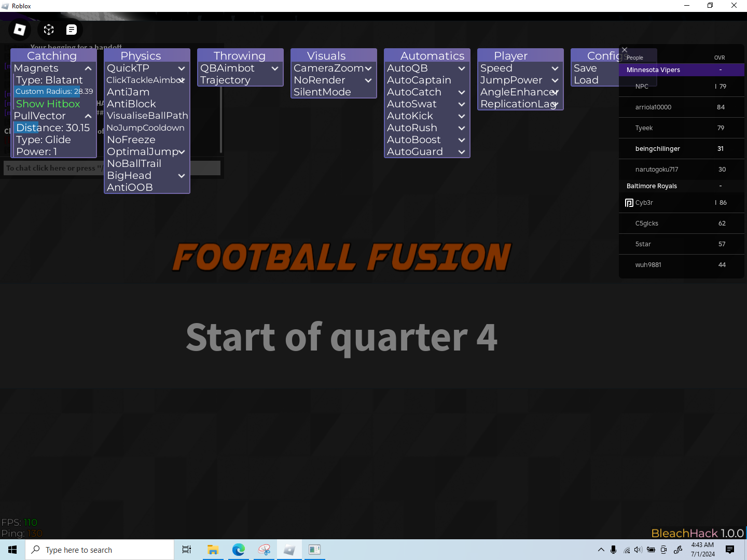Select player arriola10000 in the leaderboard
Viewport: 747px width, 560px height.
pyautogui.click(x=682, y=107)
